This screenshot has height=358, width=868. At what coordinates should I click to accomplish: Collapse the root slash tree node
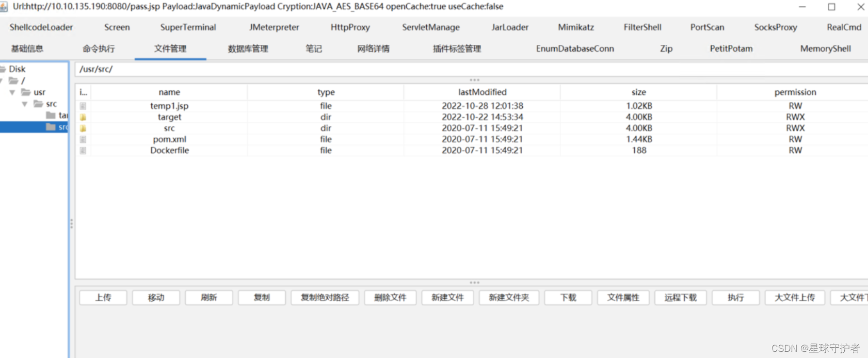coord(2,80)
